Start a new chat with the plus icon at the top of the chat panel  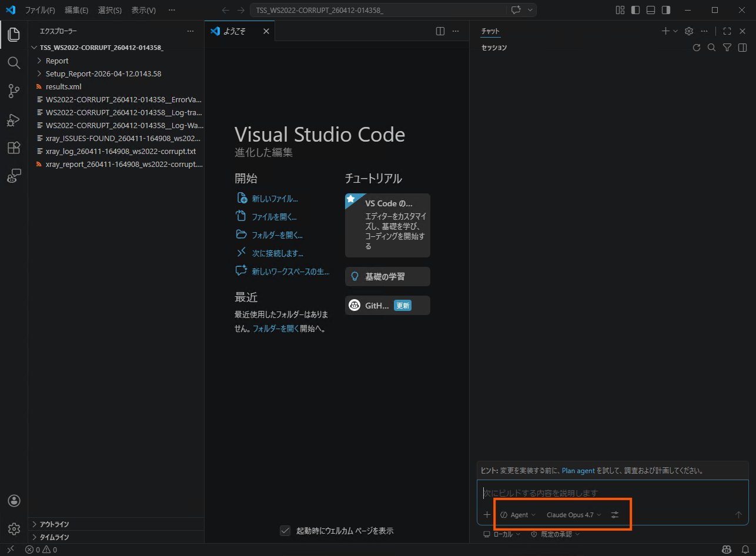coord(665,31)
